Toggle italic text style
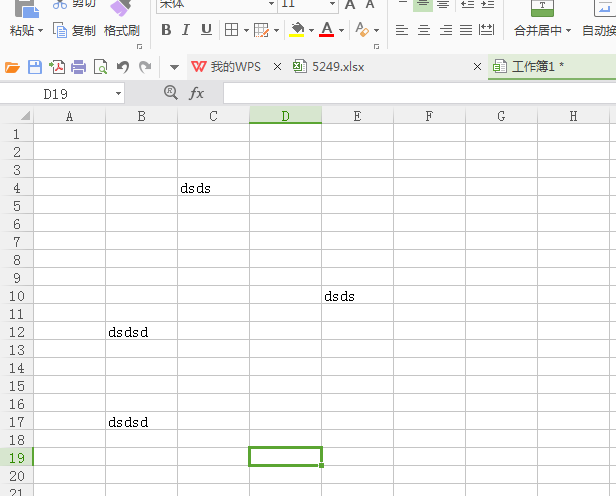 pyautogui.click(x=186, y=30)
